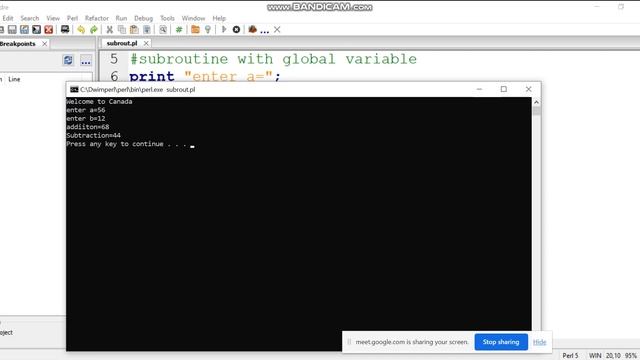Click the refresh icon in Breakpoints panel

[x=68, y=60]
